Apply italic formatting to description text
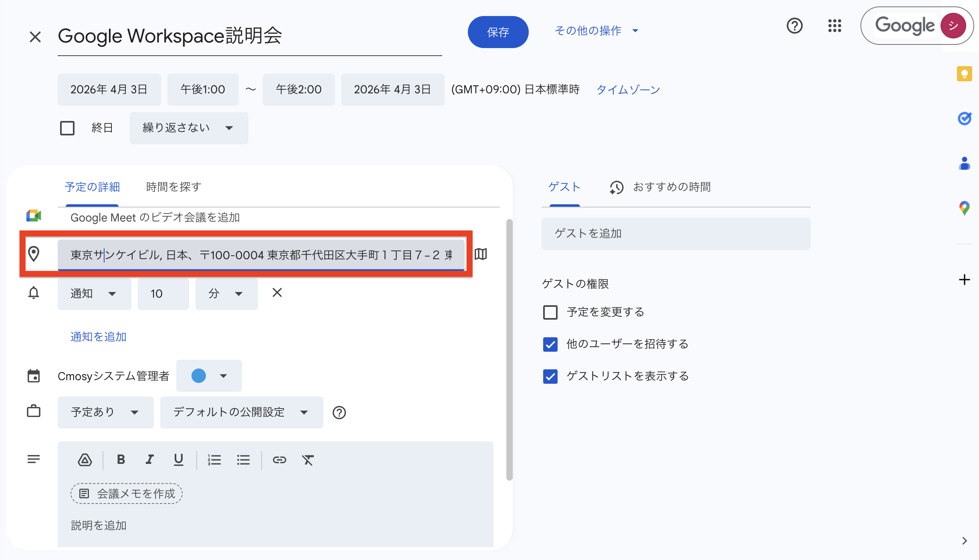The width and height of the screenshot is (979, 560). coord(150,460)
